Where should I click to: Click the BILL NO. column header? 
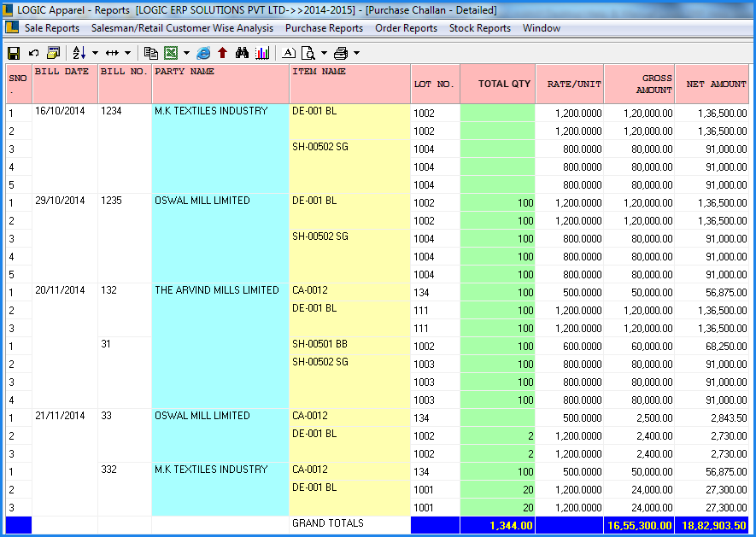(x=125, y=84)
